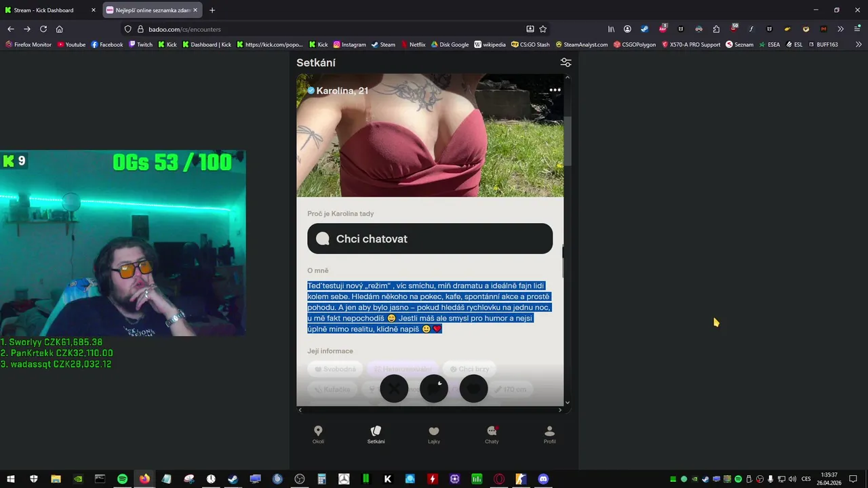Open the Twitch bookmark

pyautogui.click(x=141, y=45)
